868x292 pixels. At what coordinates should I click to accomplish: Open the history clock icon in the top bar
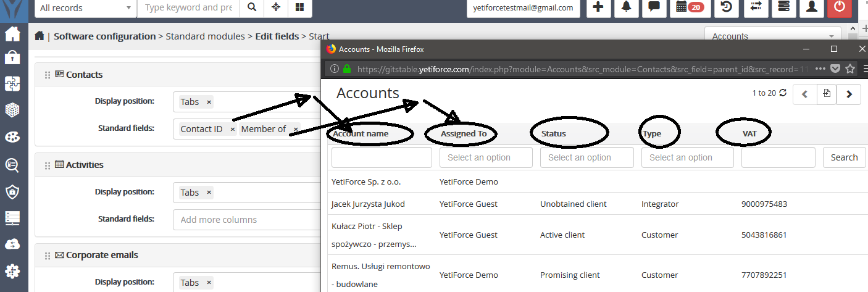727,7
